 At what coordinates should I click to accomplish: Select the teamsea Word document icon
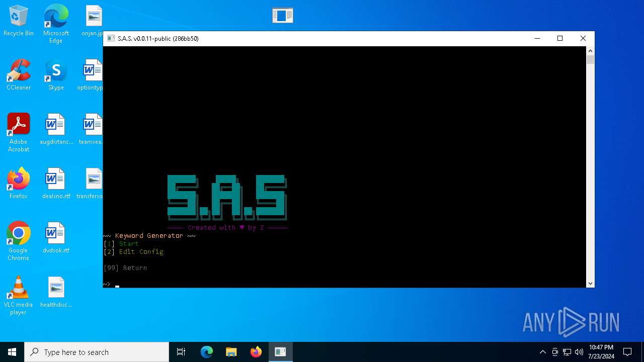click(91, 130)
